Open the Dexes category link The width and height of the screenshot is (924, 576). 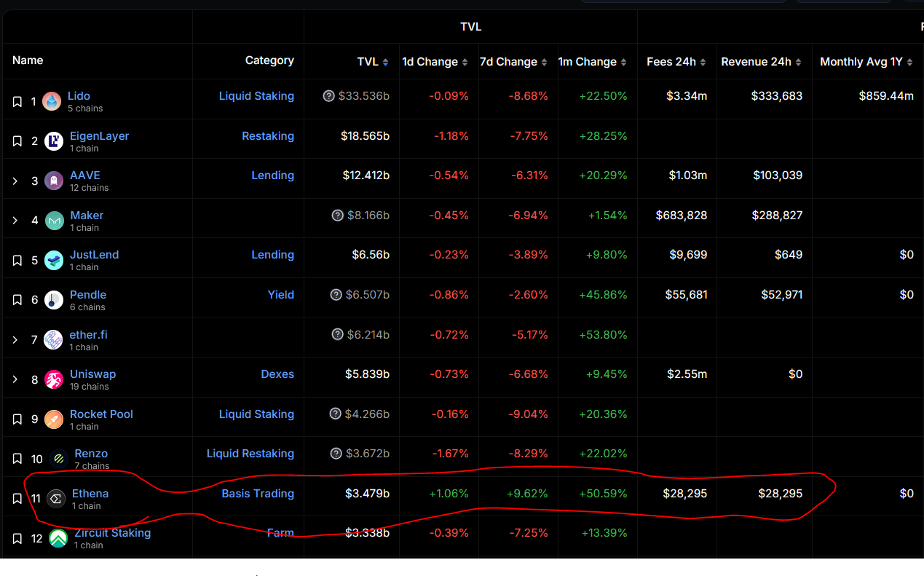coord(277,374)
